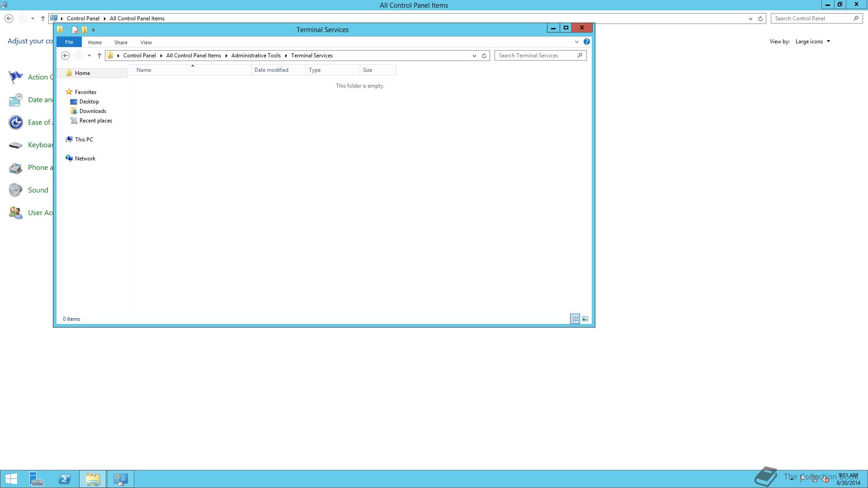Image resolution: width=868 pixels, height=488 pixels.
Task: Open the File menu in Terminal Services
Action: [69, 42]
